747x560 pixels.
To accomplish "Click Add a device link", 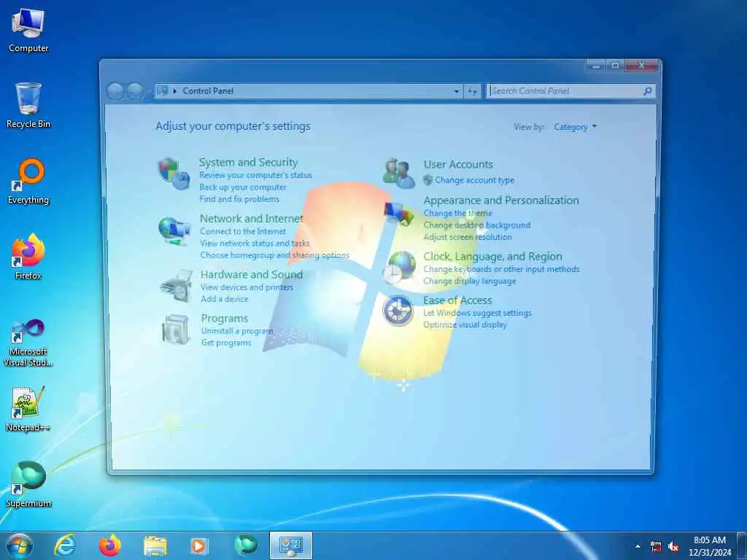I will point(225,299).
